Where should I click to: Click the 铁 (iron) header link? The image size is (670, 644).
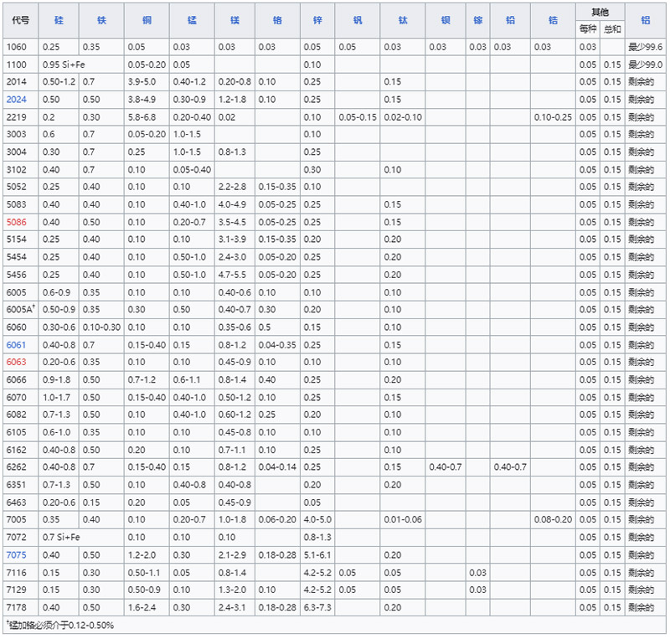click(x=102, y=20)
